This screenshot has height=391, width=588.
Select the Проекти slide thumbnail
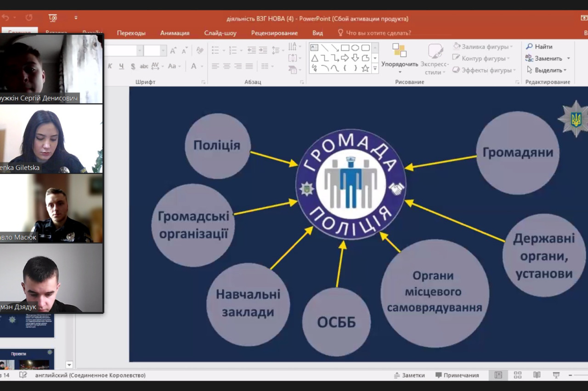click(27, 359)
